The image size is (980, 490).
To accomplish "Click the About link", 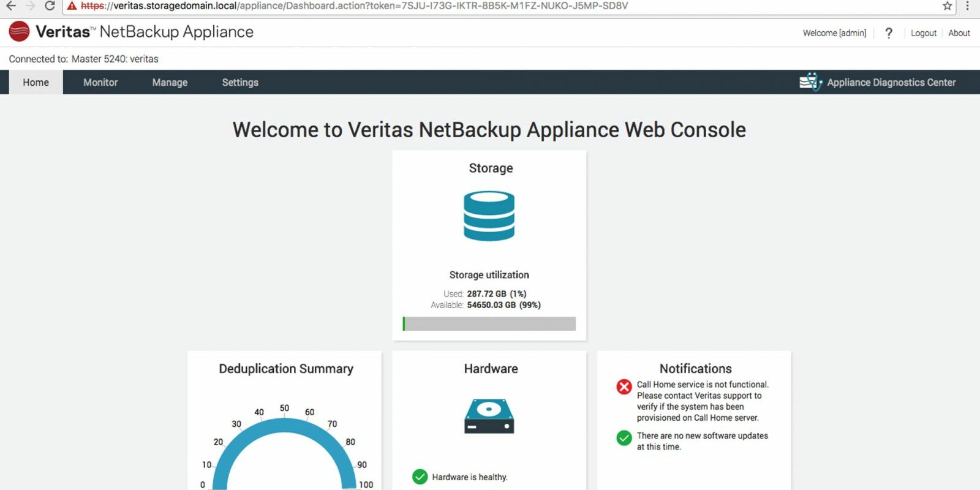I will click(x=959, y=33).
